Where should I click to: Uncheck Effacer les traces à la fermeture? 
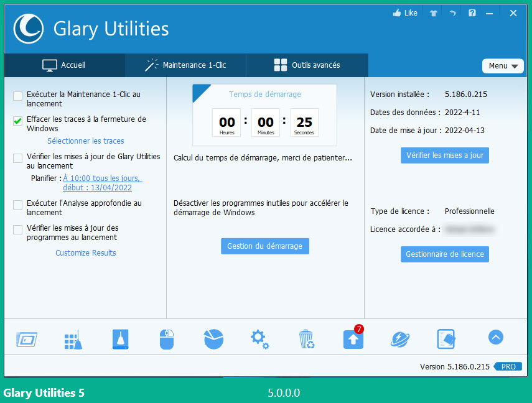[x=17, y=121]
